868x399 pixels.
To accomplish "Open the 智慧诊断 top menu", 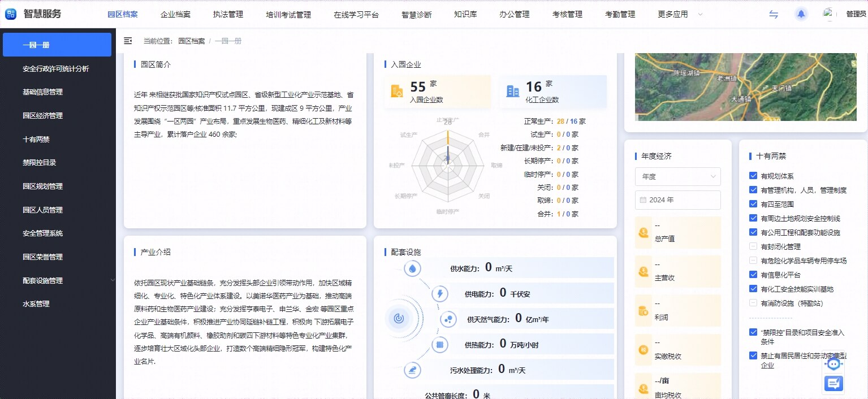I will (416, 15).
